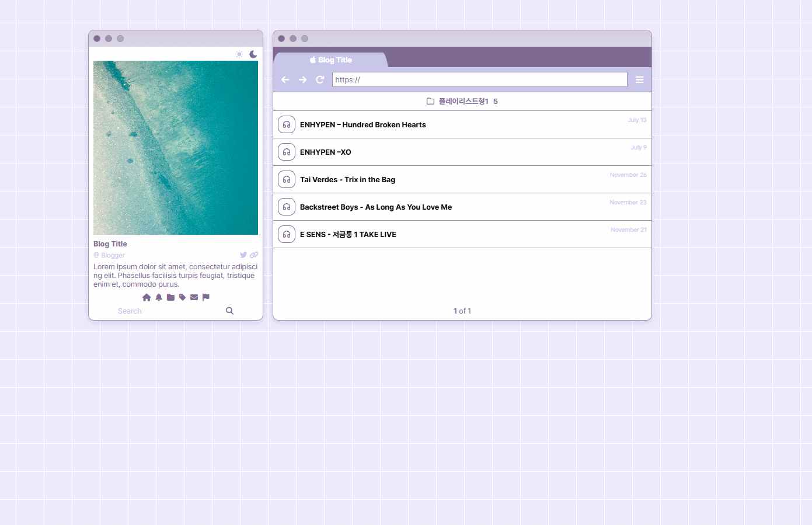The width and height of the screenshot is (812, 525).
Task: Click the Blog Title profile link
Action: (110, 244)
